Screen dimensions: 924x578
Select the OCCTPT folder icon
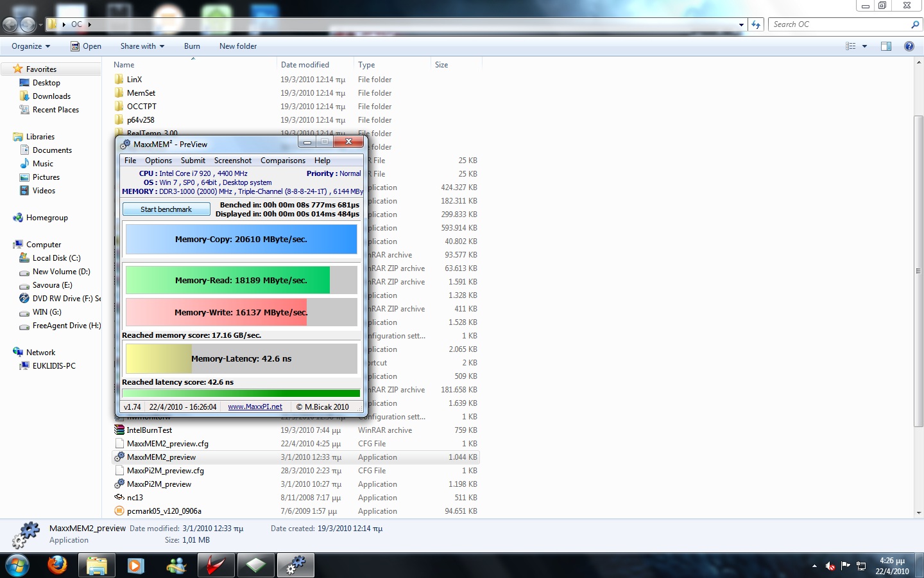coord(119,107)
